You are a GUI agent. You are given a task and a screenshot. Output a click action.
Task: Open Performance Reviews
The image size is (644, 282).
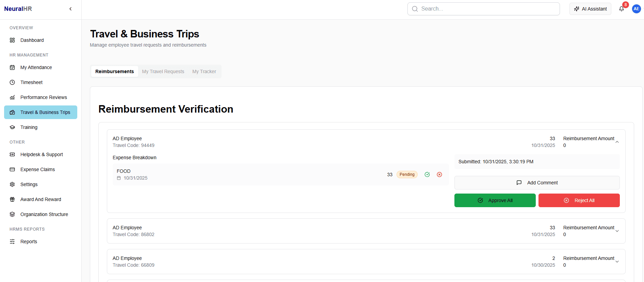[41, 97]
